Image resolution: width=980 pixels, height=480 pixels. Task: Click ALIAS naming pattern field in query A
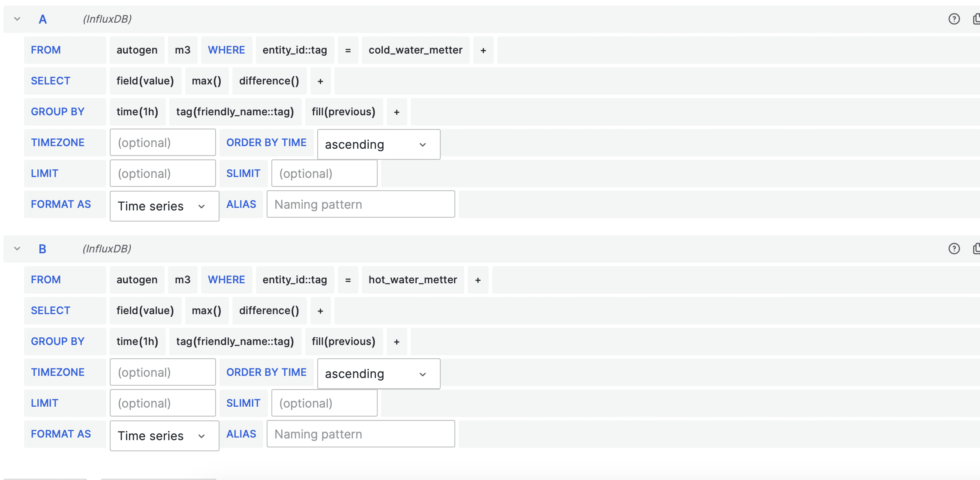[x=361, y=204]
